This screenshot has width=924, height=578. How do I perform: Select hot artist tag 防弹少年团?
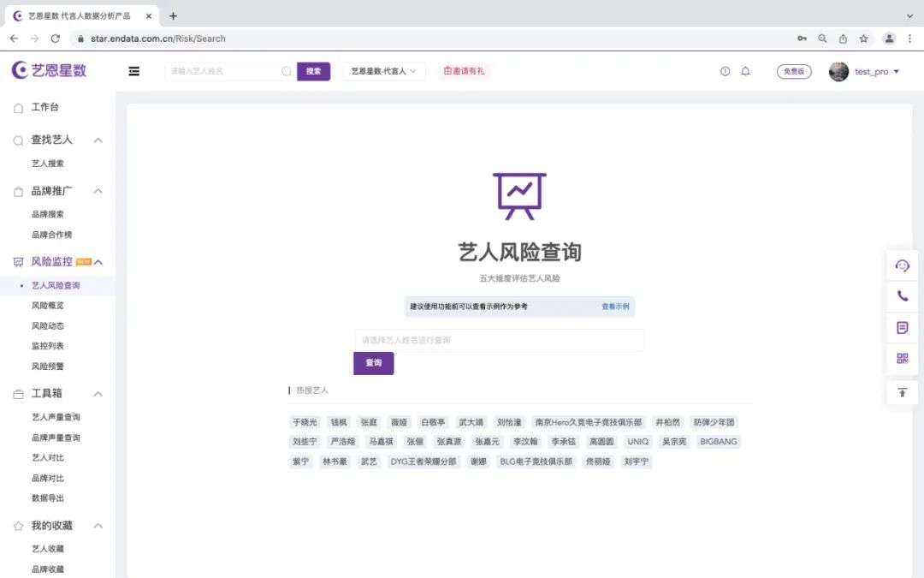714,422
